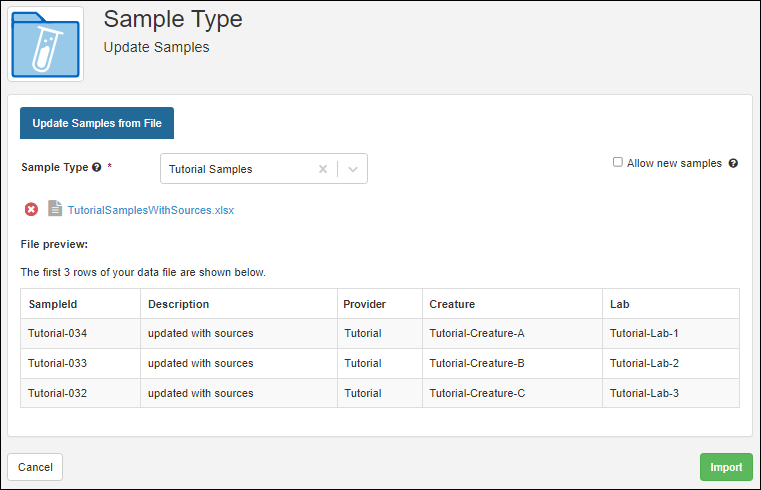This screenshot has height=490, width=761.
Task: Click the help icon beside Allow new samples
Action: (733, 163)
